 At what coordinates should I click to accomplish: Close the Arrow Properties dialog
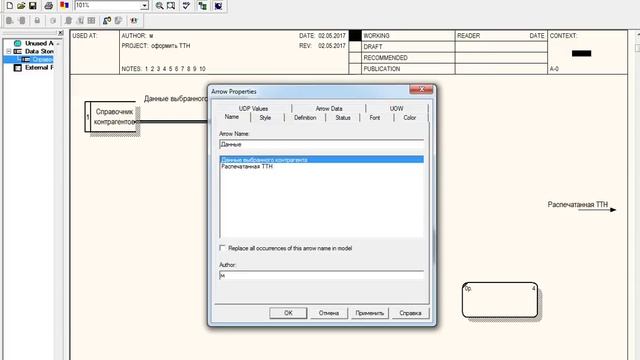[x=421, y=89]
